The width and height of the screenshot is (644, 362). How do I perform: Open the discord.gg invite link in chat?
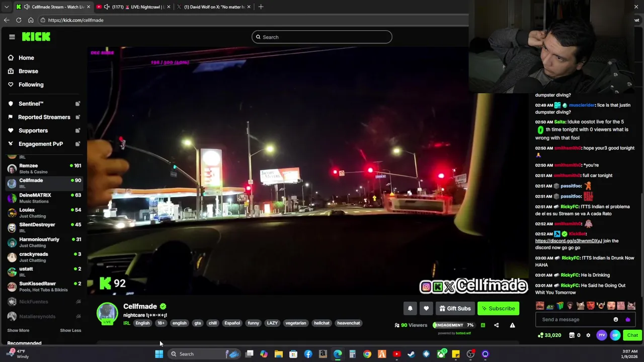569,241
